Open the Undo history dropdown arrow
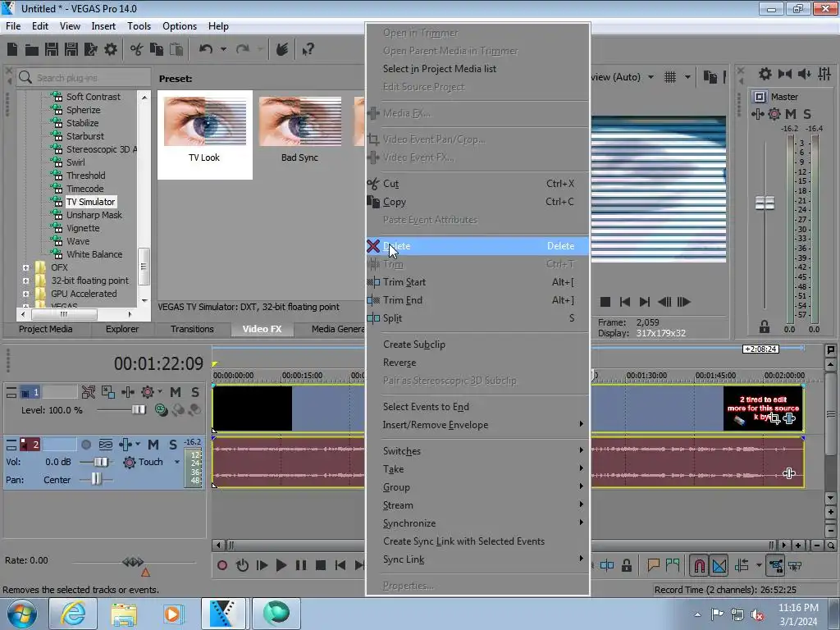The width and height of the screenshot is (840, 630). [x=223, y=49]
